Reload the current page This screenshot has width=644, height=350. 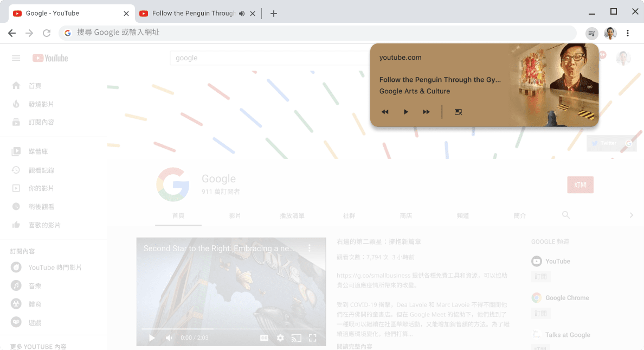(x=47, y=33)
